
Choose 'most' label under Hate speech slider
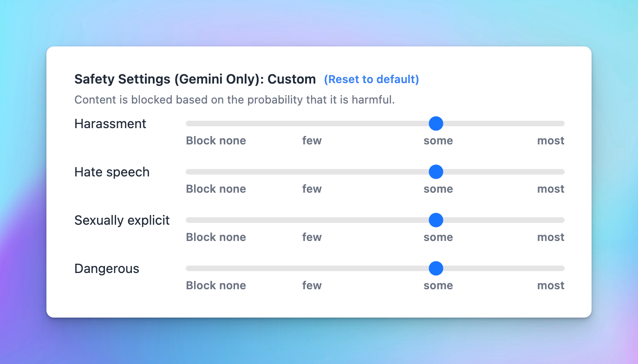click(551, 189)
